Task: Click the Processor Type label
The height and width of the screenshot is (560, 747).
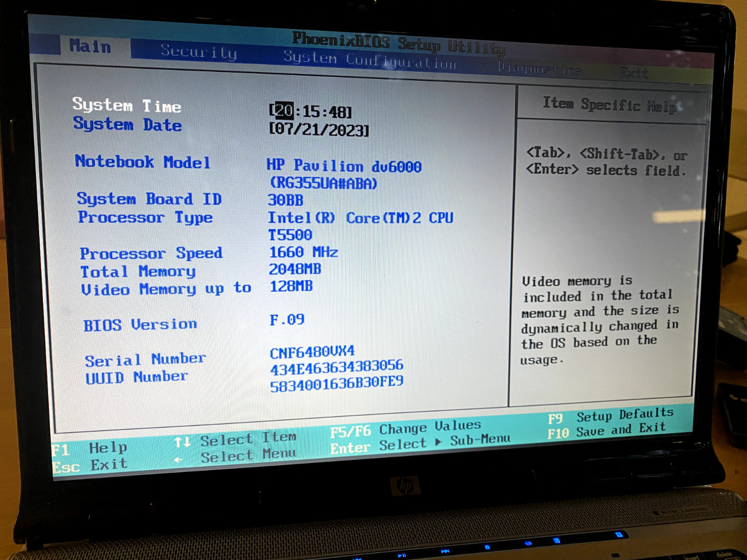Action: [x=145, y=217]
